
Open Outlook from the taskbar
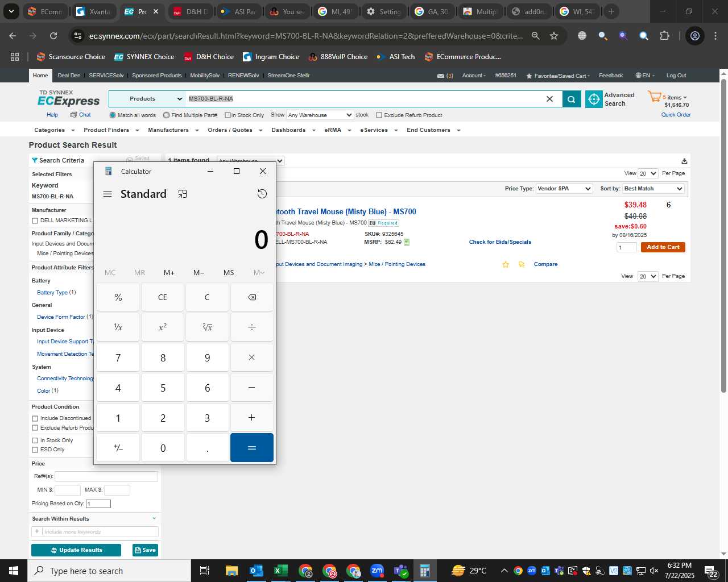[257, 571]
